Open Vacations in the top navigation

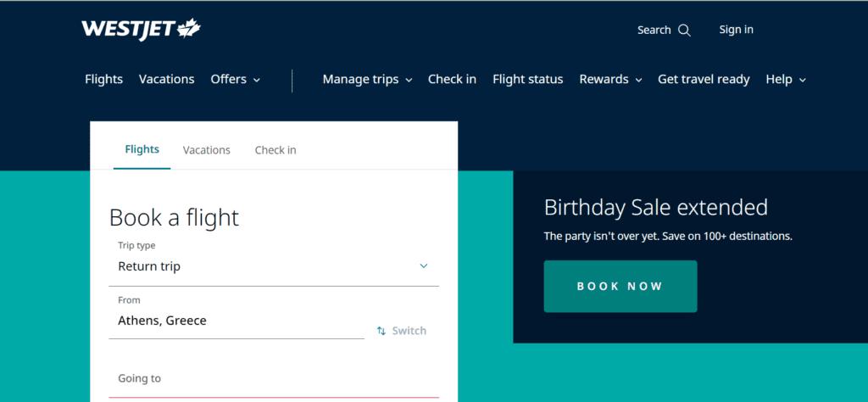point(167,79)
